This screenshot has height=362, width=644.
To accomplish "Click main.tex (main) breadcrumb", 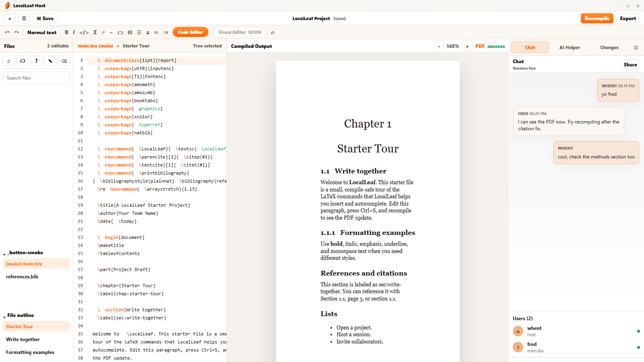I will [95, 46].
